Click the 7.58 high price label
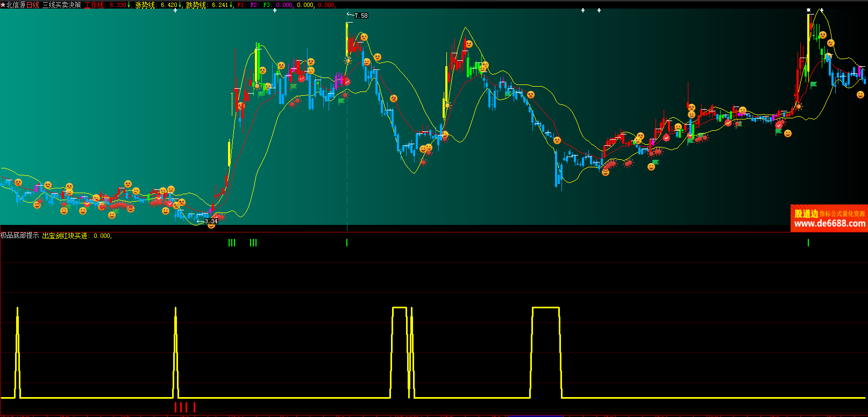Viewport: 868px width, 417px height. point(361,16)
